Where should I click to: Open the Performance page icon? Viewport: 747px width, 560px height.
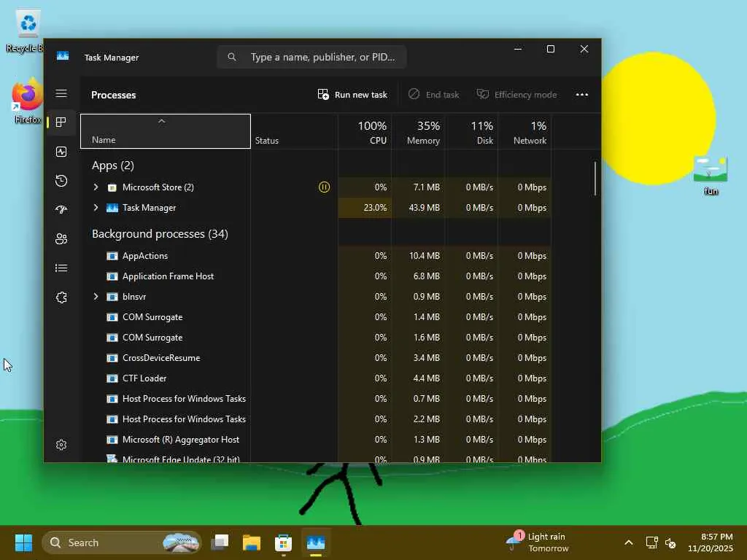[x=61, y=152]
